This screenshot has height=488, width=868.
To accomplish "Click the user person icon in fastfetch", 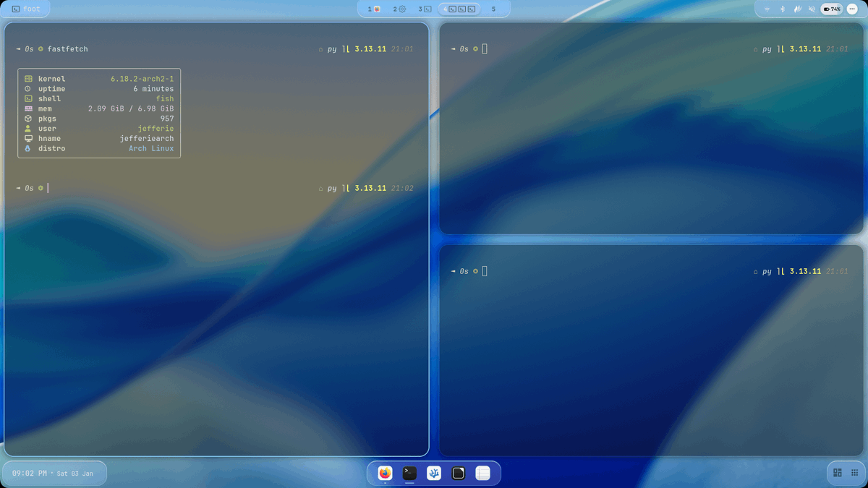I will pos(28,129).
